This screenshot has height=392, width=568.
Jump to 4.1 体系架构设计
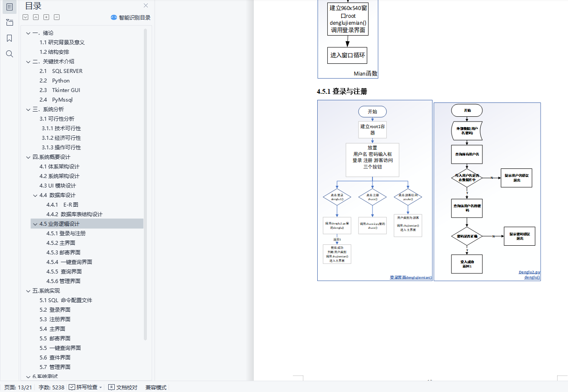tap(60, 167)
